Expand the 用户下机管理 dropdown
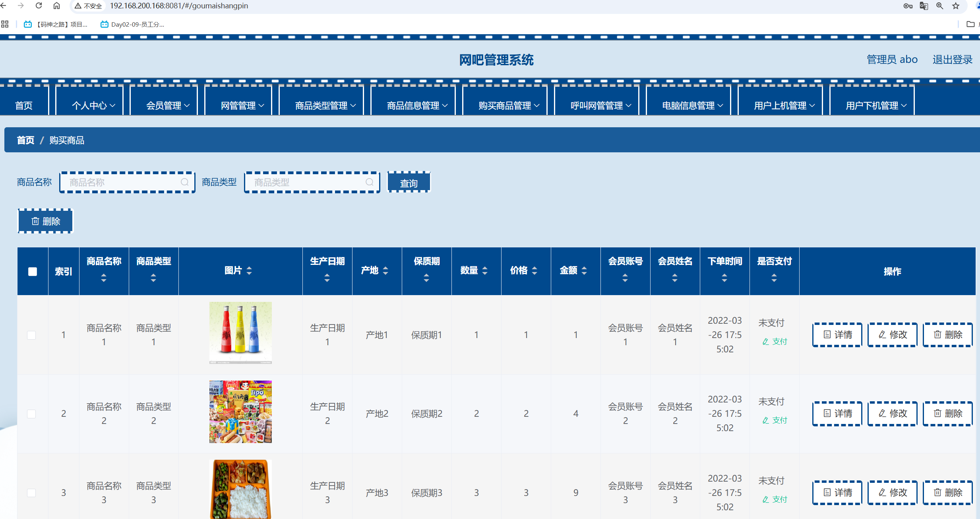The height and width of the screenshot is (519, 980). point(872,105)
